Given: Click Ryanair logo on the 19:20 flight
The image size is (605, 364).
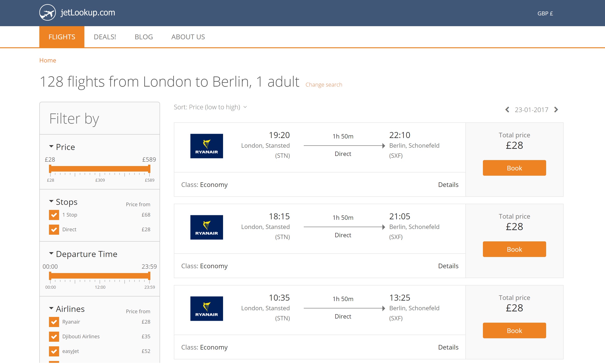Looking at the screenshot, I should coord(206,146).
